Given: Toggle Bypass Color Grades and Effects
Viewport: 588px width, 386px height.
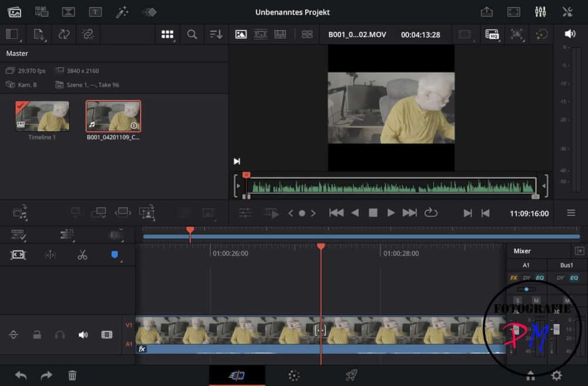Looking at the screenshot, I should point(541,35).
